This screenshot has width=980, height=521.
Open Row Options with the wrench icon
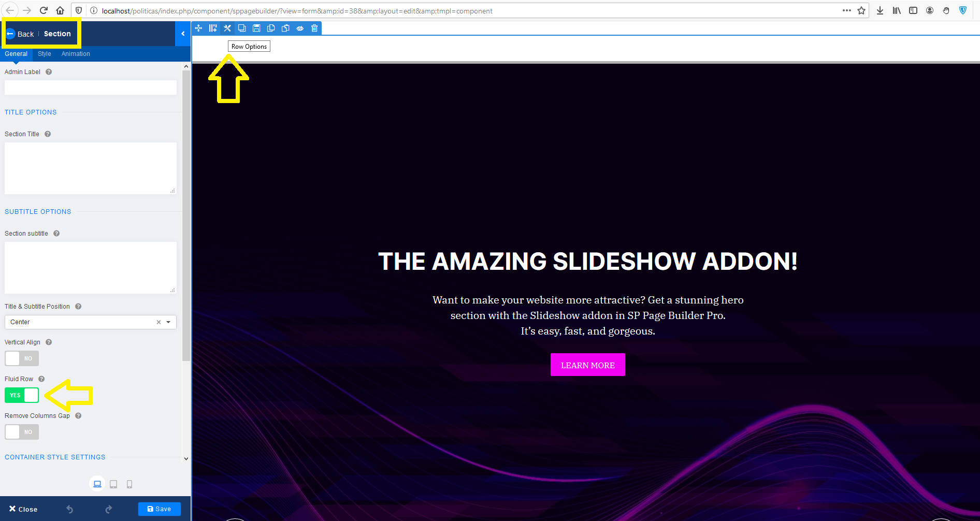(227, 28)
